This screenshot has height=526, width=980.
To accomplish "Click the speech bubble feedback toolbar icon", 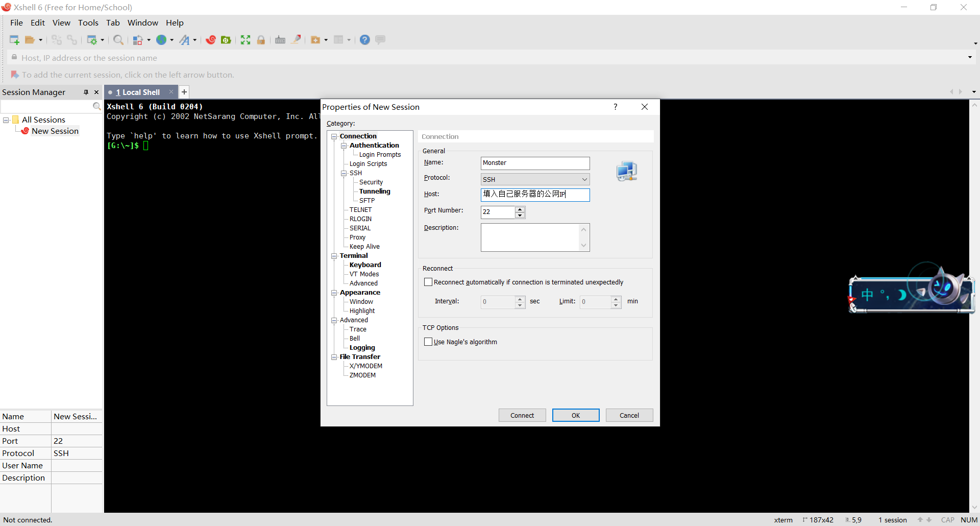I will pos(380,39).
